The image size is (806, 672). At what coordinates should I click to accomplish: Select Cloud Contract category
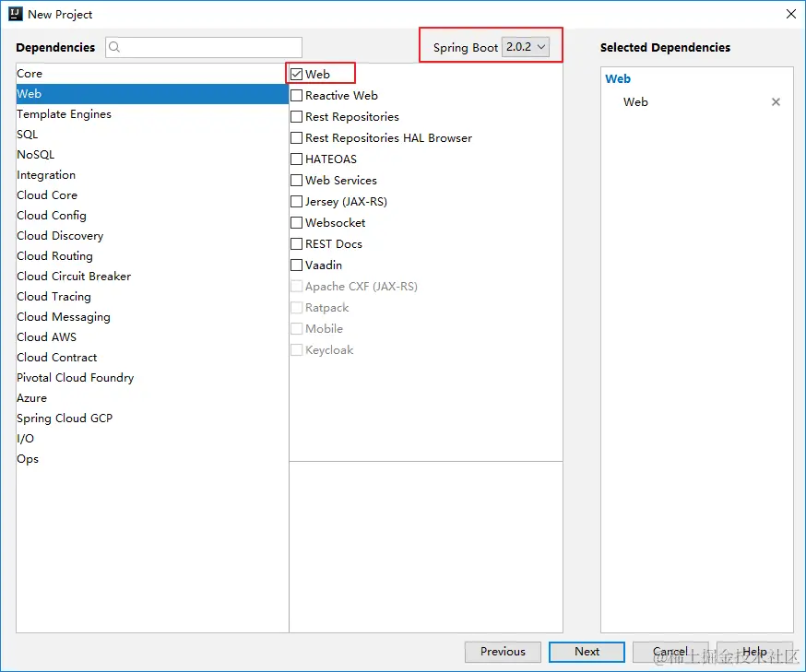(x=152, y=358)
